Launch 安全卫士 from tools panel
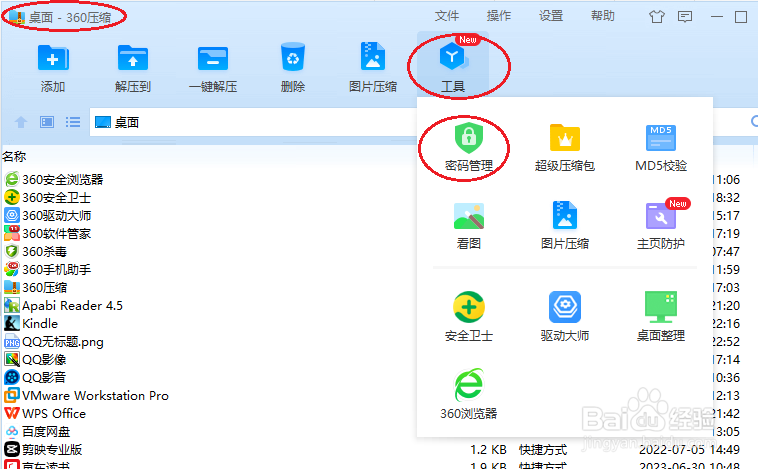The image size is (758, 469). (x=469, y=317)
